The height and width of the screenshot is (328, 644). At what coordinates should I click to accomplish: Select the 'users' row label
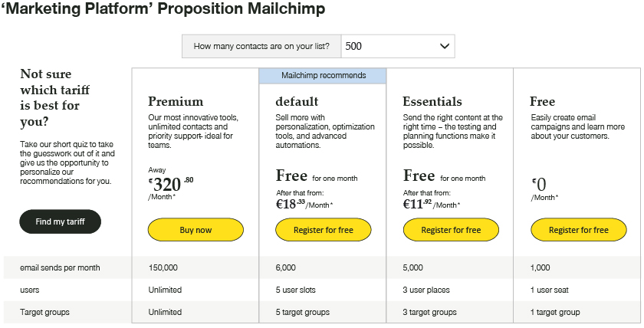(31, 290)
